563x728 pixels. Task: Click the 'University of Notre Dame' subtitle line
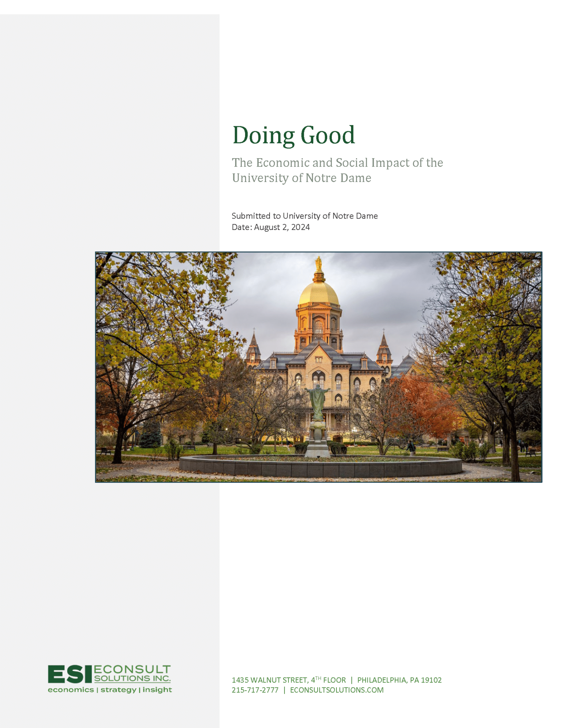point(302,178)
